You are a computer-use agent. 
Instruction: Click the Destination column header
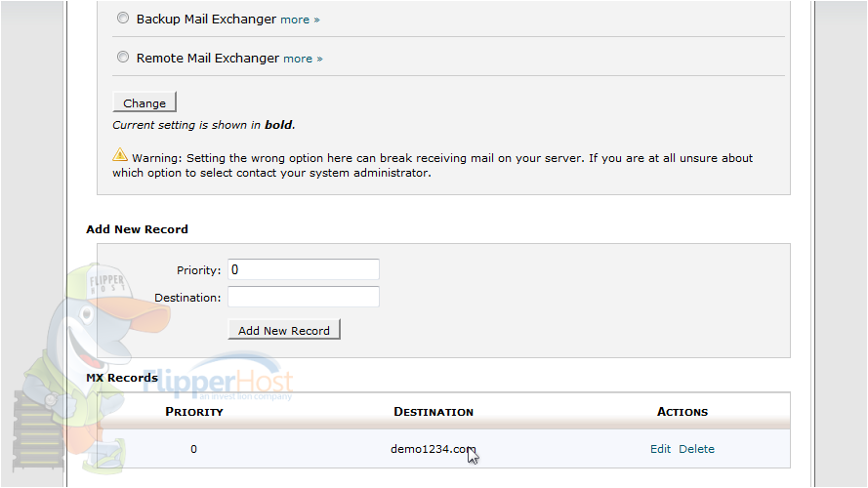(434, 412)
